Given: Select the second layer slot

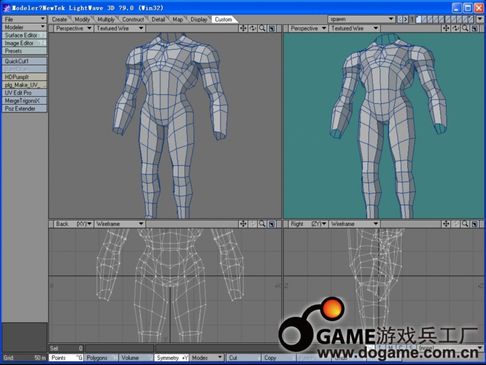Looking at the screenshot, I should [424, 19].
